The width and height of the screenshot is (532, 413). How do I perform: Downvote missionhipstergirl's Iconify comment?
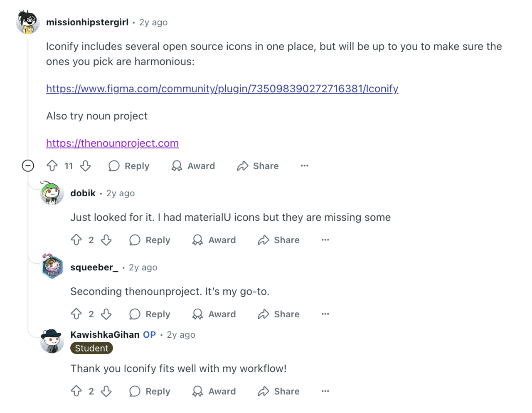tap(86, 166)
